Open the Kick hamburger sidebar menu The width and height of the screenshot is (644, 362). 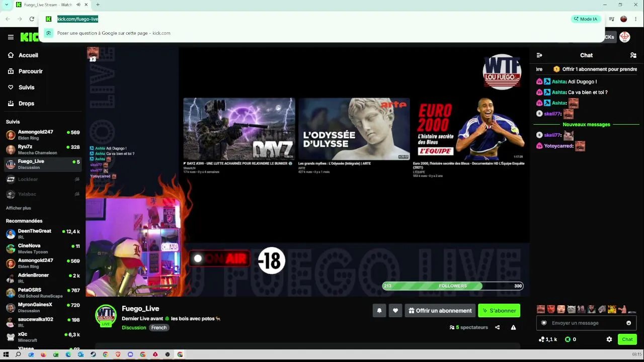point(11,37)
